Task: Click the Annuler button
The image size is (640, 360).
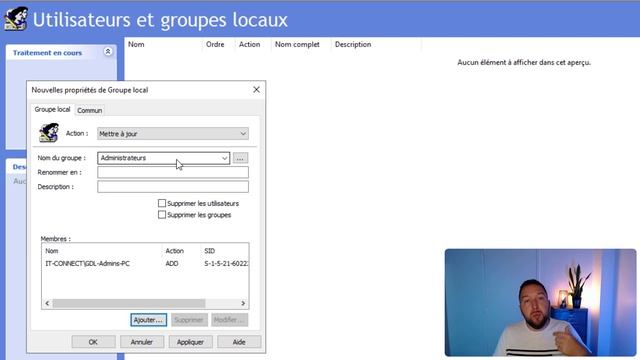Action: (x=142, y=342)
